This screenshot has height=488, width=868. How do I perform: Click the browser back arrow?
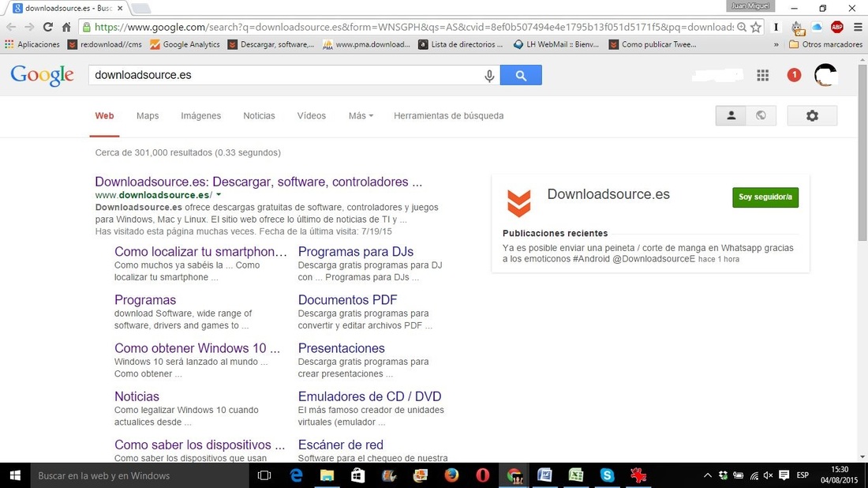11,27
